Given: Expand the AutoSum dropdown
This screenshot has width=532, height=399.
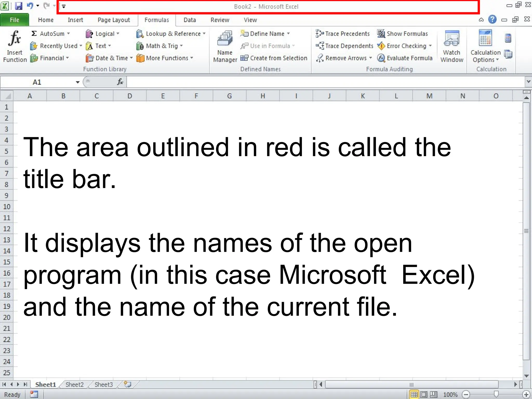Looking at the screenshot, I should [69, 34].
